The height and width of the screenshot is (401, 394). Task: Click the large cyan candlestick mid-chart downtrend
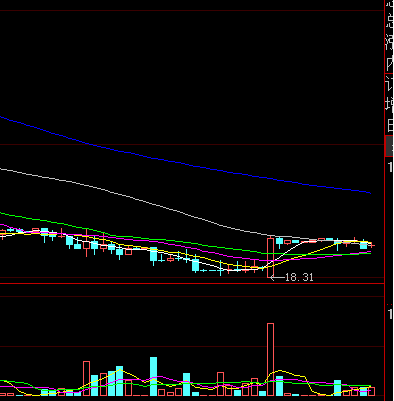[153, 255]
